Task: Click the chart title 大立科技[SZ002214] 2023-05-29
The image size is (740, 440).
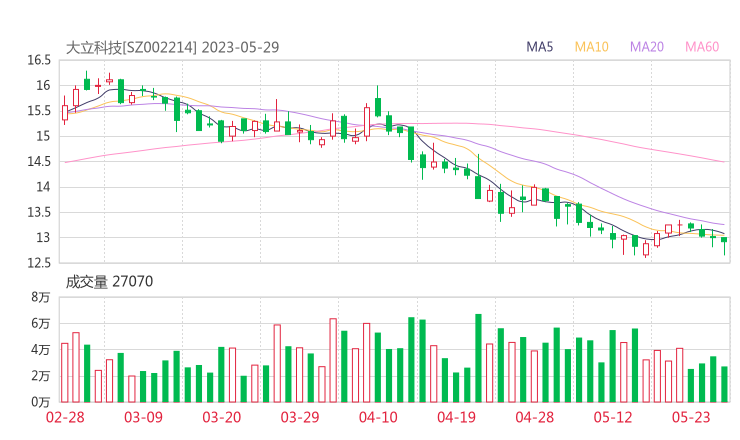Action: click(172, 47)
